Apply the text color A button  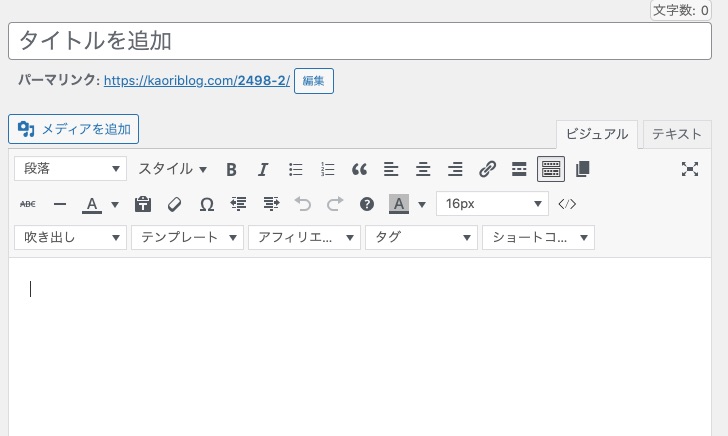pos(91,204)
